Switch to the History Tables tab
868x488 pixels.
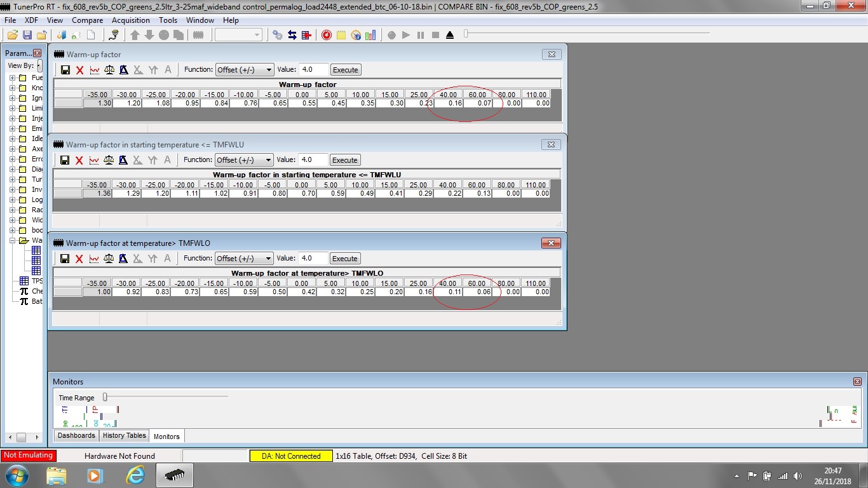(x=124, y=435)
